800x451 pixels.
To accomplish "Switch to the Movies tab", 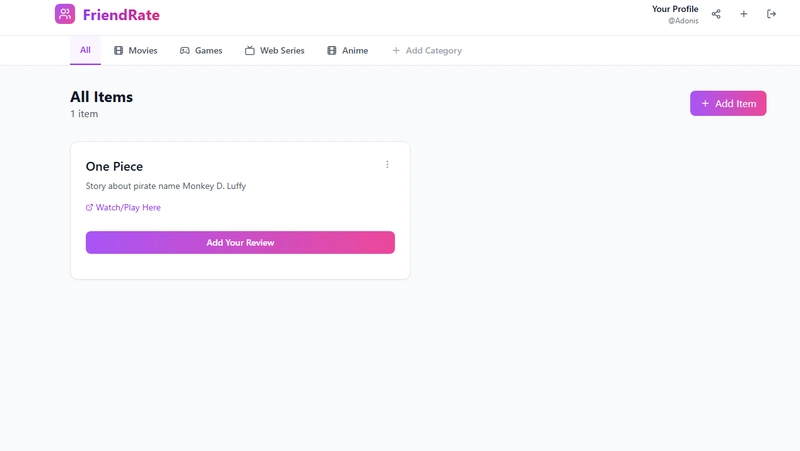I will click(136, 51).
